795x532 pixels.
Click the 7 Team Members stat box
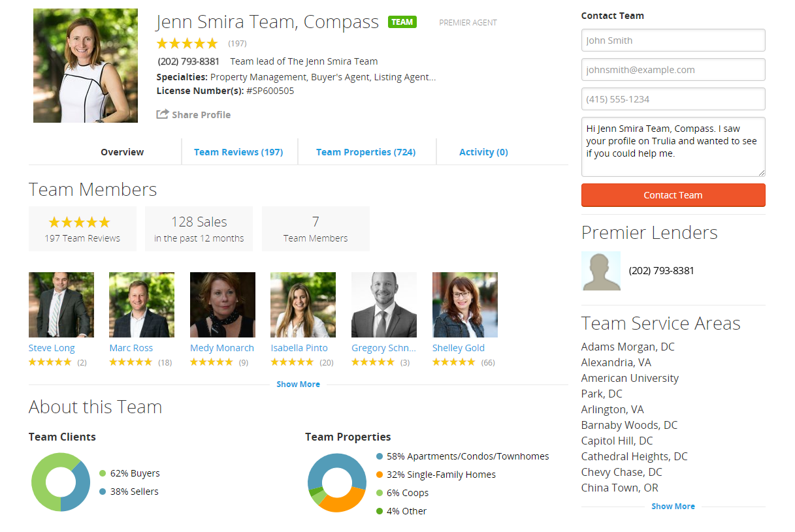point(316,228)
